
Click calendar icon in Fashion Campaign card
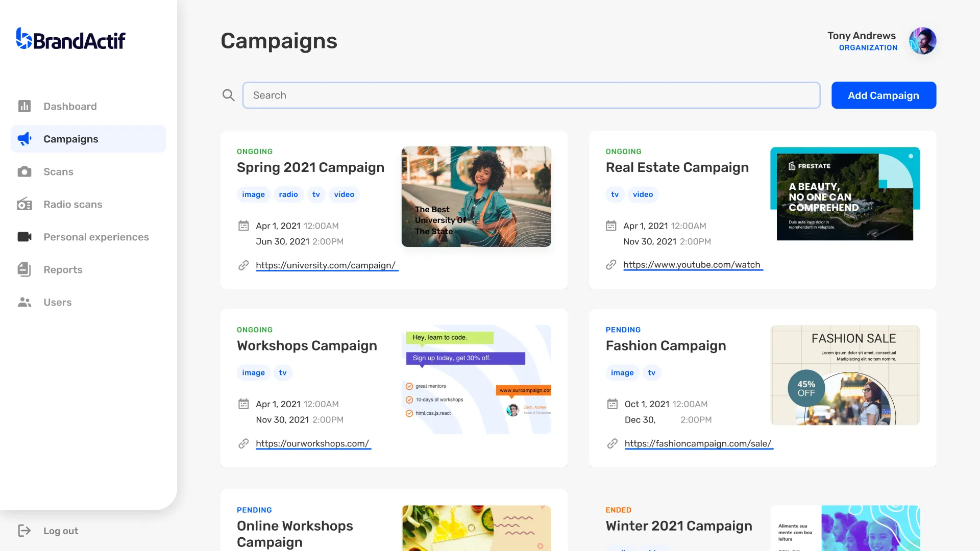tap(612, 404)
